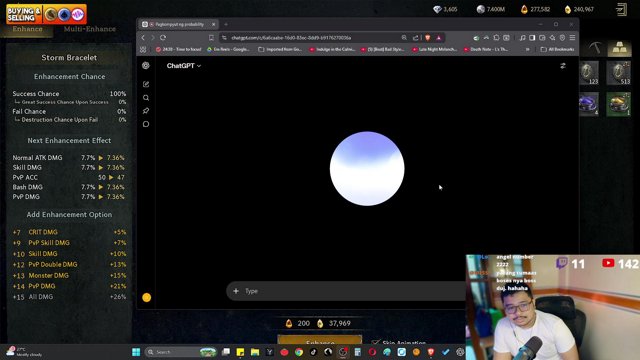Expand hidden bookmarks with the chevron

pyautogui.click(x=527, y=49)
